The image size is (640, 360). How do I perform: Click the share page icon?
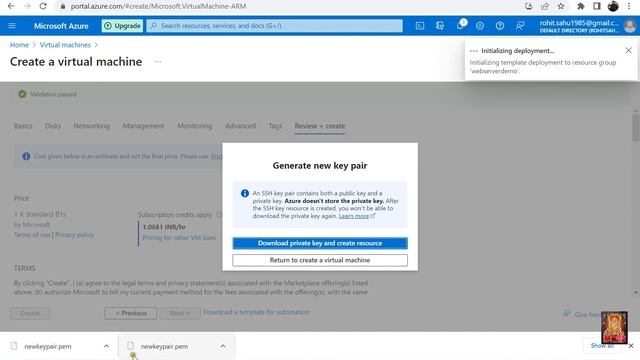pyautogui.click(x=545, y=6)
